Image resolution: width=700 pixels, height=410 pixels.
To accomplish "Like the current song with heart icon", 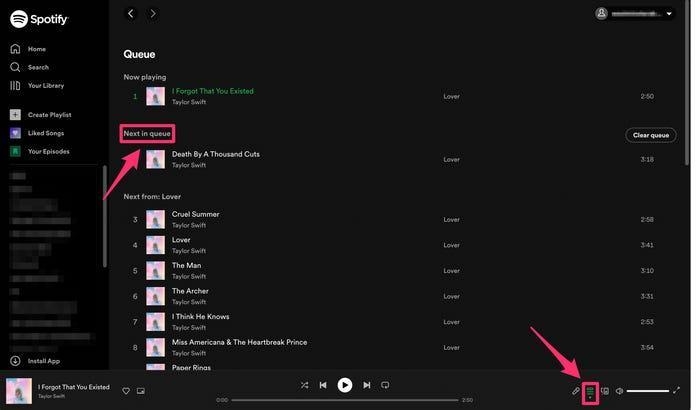I will 126,391.
